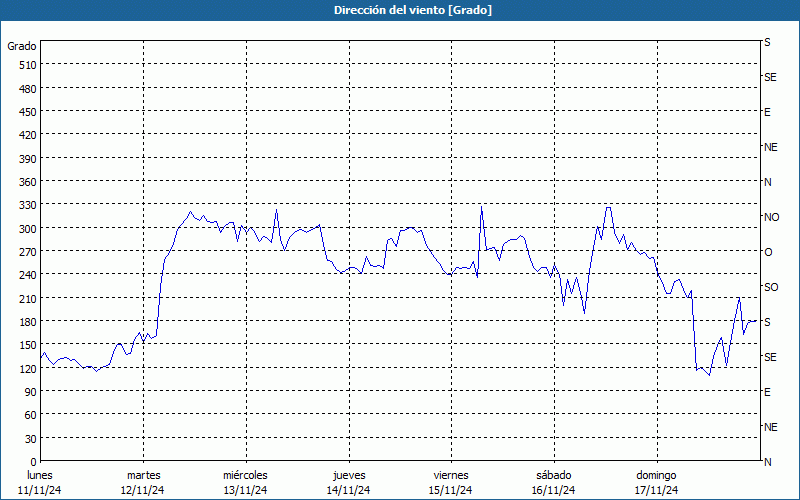This screenshot has width=800, height=500.
Task: Click compass label 'N' on the 0 baseline
Action: (x=768, y=462)
